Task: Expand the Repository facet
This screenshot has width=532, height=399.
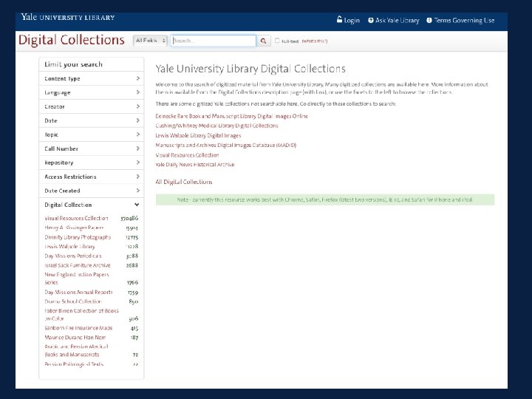Action: click(92, 163)
